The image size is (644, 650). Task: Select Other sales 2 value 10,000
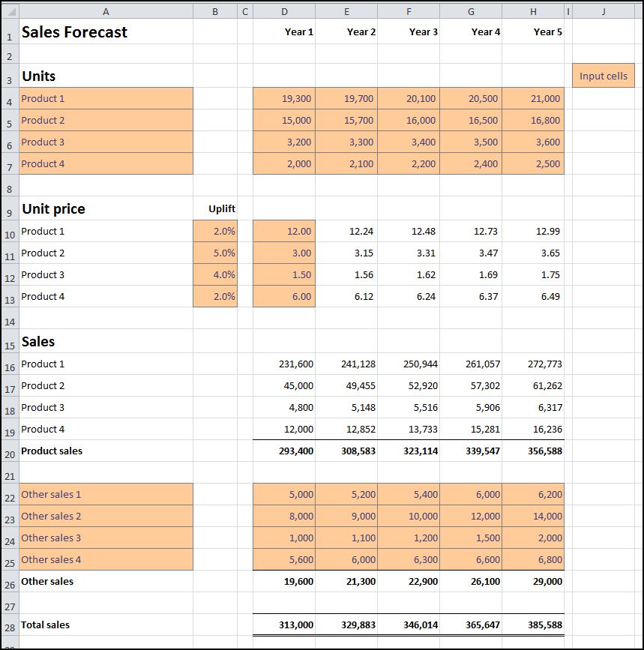pos(409,516)
